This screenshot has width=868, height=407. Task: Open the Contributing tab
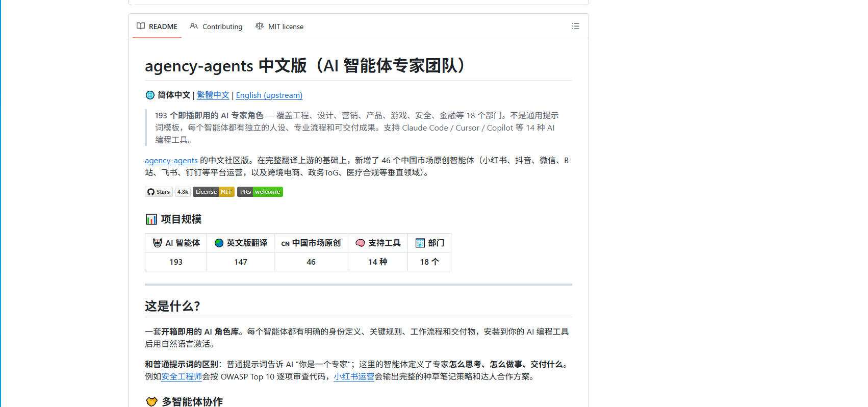point(216,27)
